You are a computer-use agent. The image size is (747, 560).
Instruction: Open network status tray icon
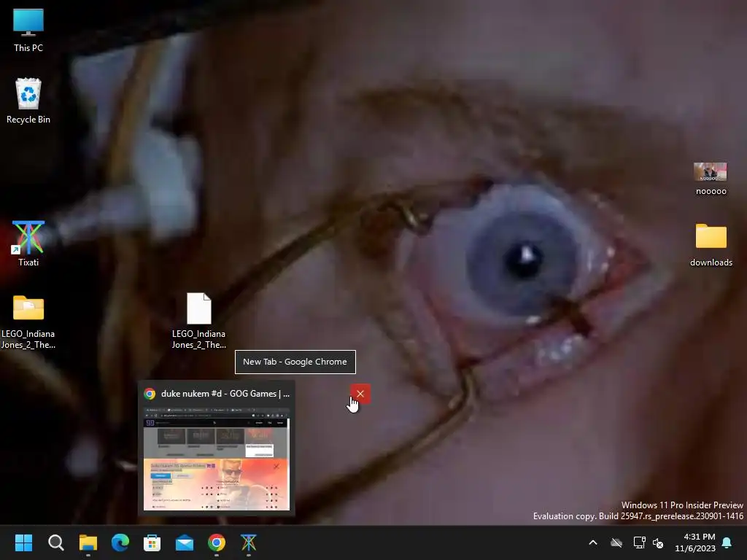pyautogui.click(x=639, y=542)
